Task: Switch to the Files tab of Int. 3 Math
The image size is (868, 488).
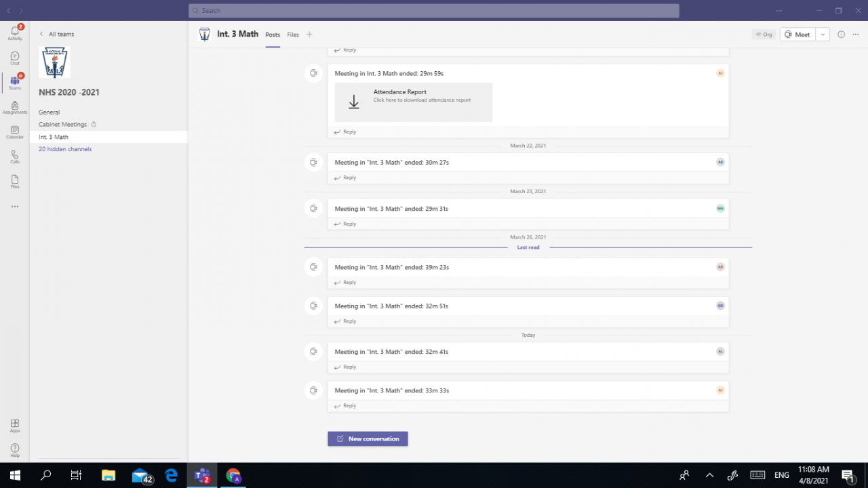Action: click(x=293, y=35)
